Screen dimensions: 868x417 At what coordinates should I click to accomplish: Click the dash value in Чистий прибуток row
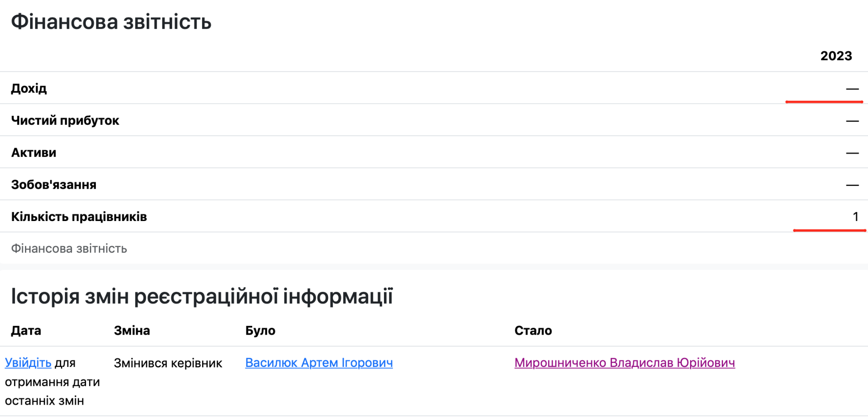point(852,121)
